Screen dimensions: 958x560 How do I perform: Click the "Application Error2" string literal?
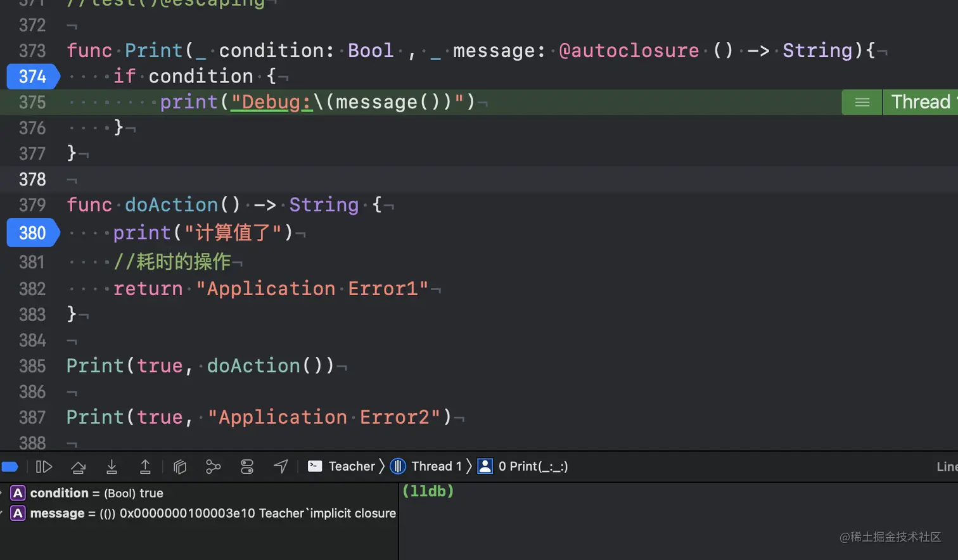(x=324, y=417)
